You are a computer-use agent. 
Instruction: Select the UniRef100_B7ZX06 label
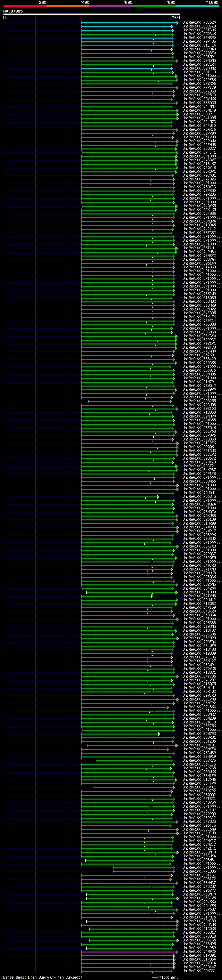pyautogui.click(x=199, y=84)
